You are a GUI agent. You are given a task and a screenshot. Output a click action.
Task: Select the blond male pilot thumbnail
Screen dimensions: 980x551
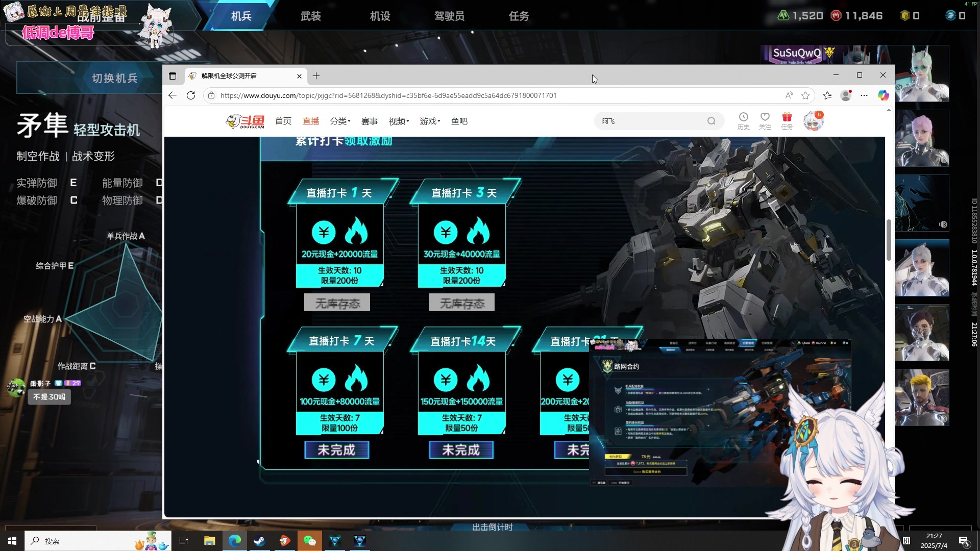pos(922,397)
